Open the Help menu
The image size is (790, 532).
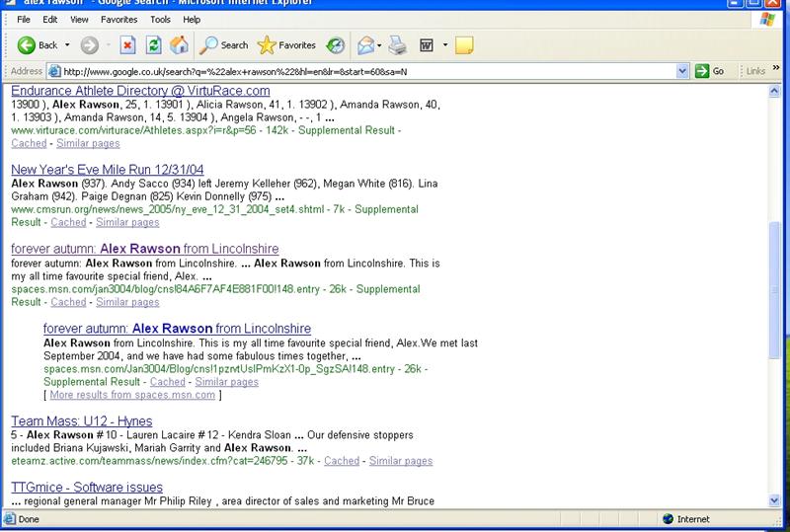(x=192, y=20)
